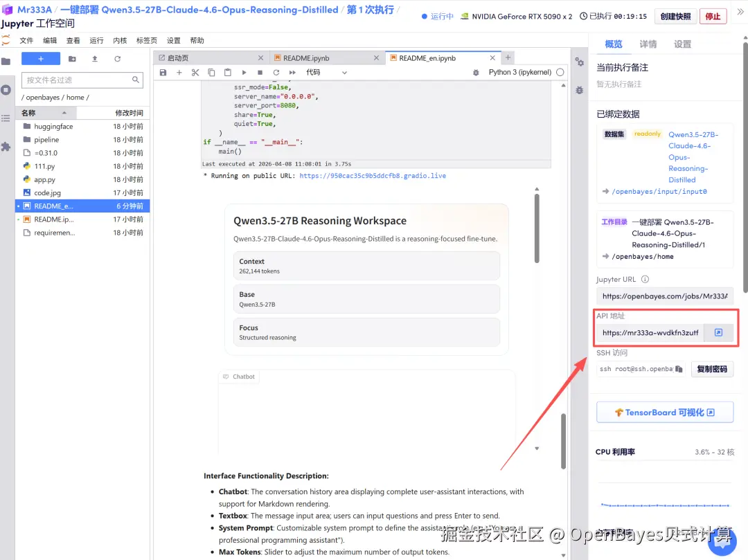This screenshot has width=748, height=560.
Task: Select the =0.31.0 file
Action: click(x=82, y=153)
